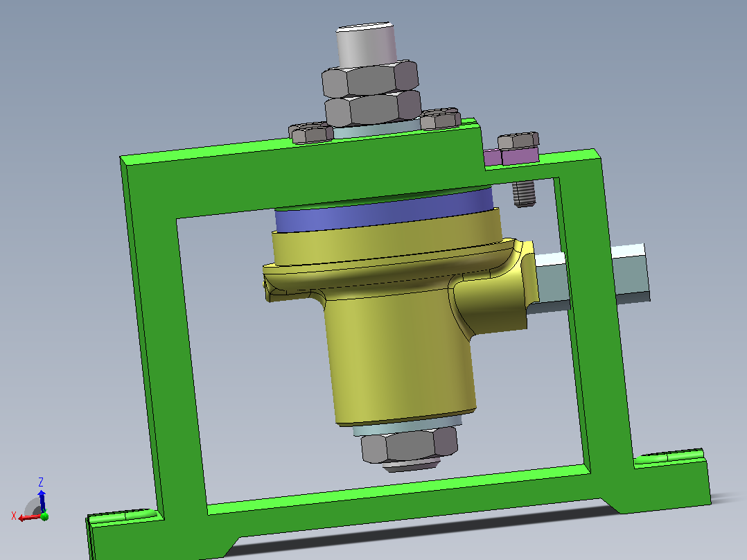
Task: Select the threaded bolt end below the frame top
Action: point(524,193)
